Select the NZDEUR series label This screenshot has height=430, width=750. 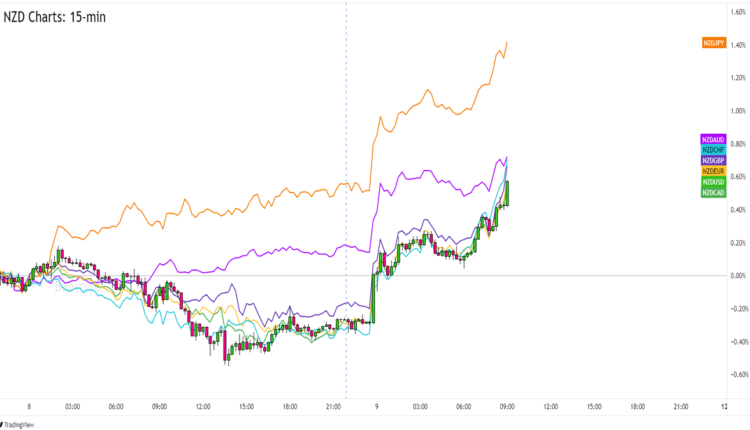713,171
